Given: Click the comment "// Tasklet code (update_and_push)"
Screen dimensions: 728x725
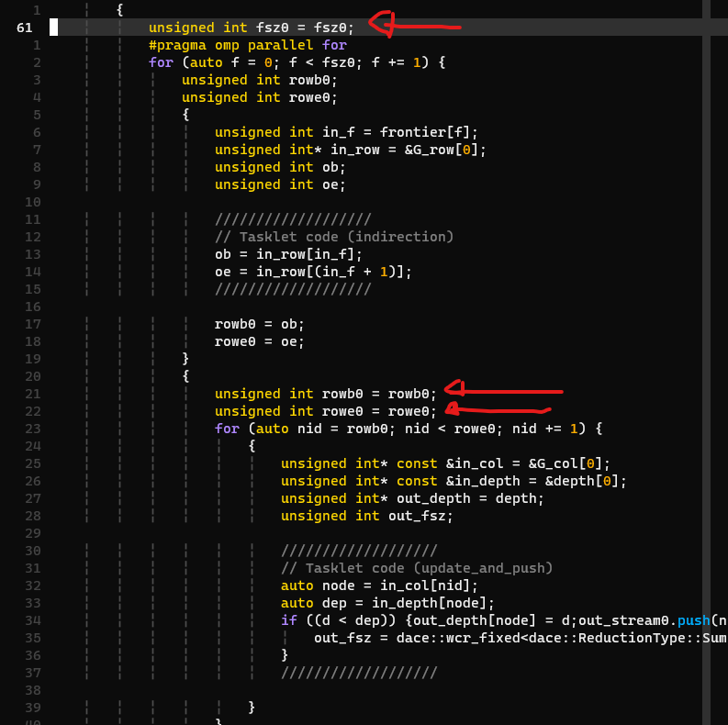Looking at the screenshot, I should (417, 569).
